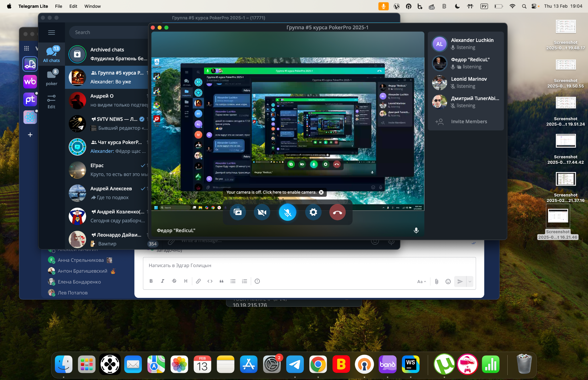Leave the call with red hang-up button
The image size is (588, 380).
pyautogui.click(x=337, y=212)
